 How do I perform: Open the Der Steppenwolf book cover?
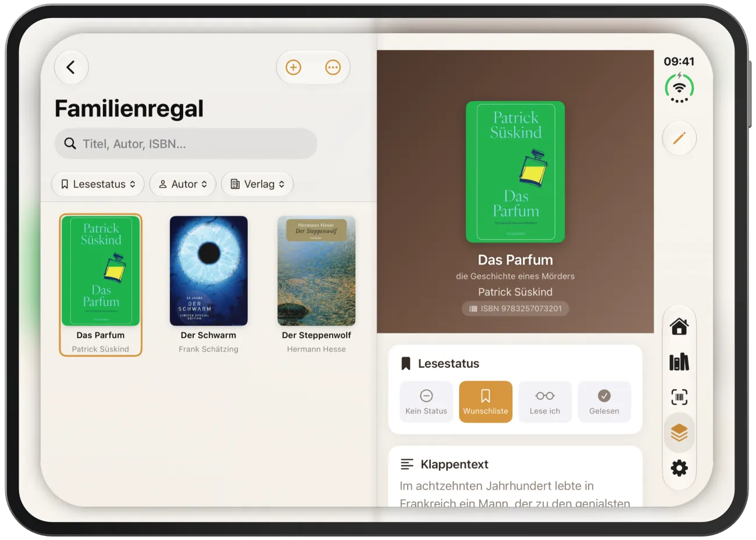[316, 271]
